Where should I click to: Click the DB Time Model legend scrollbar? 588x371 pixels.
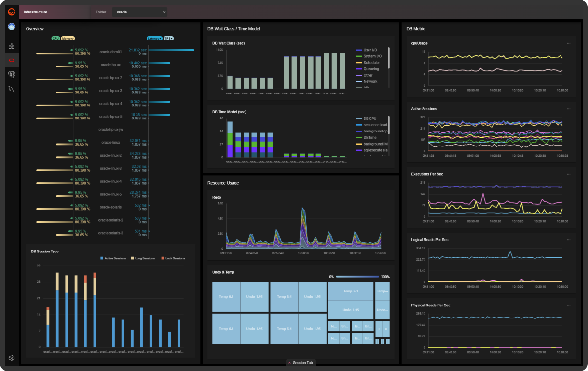click(x=388, y=125)
